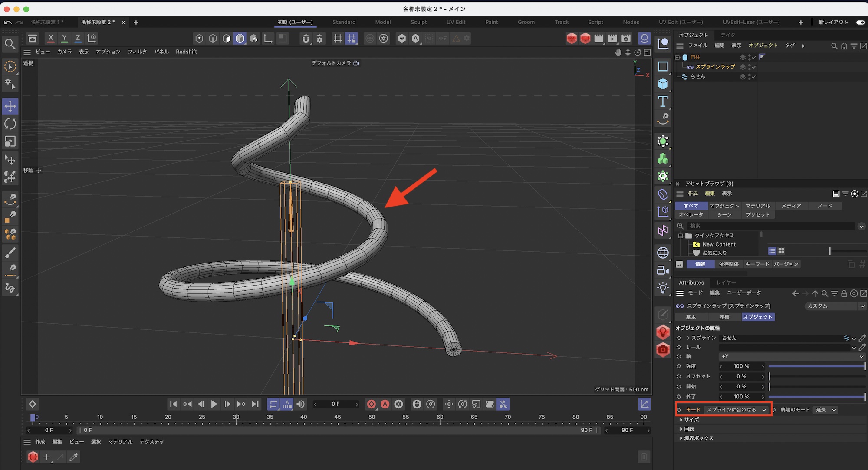Open the モード スプラインに合わせる dropdown
Image resolution: width=868 pixels, height=470 pixels.
click(x=736, y=410)
